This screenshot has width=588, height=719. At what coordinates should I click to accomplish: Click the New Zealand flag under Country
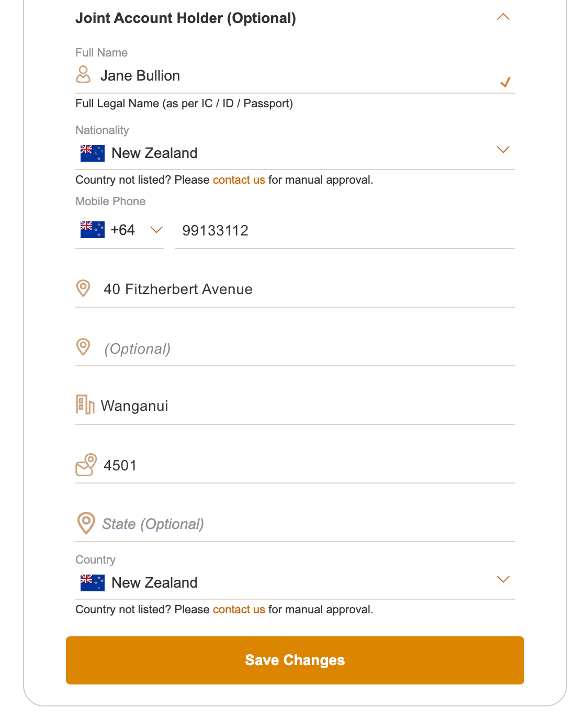93,582
